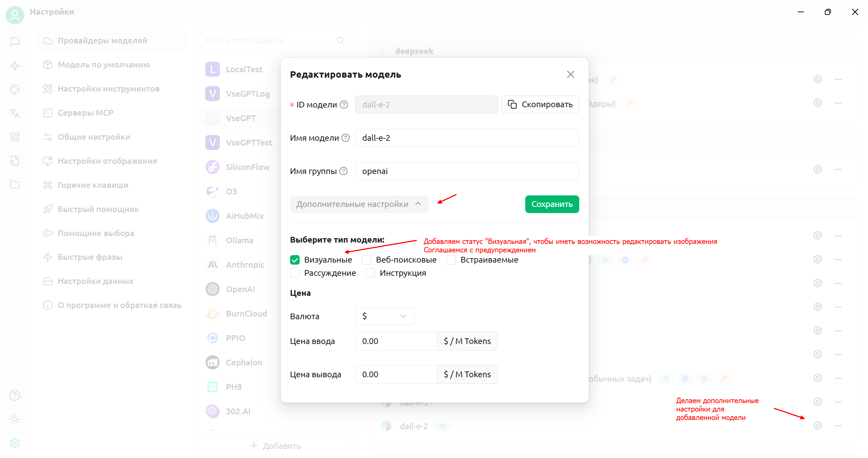
Task: Check the Веб-поисковые checkbox
Action: 366,260
